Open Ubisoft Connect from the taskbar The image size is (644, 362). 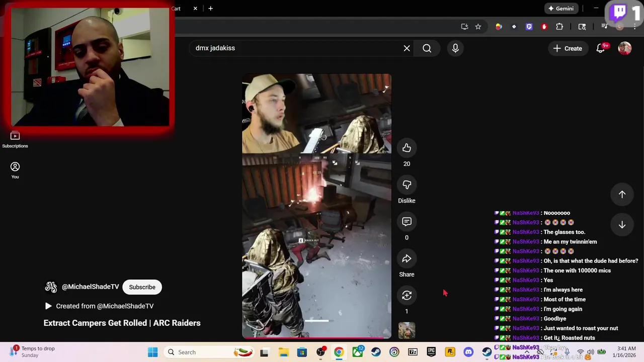394,352
